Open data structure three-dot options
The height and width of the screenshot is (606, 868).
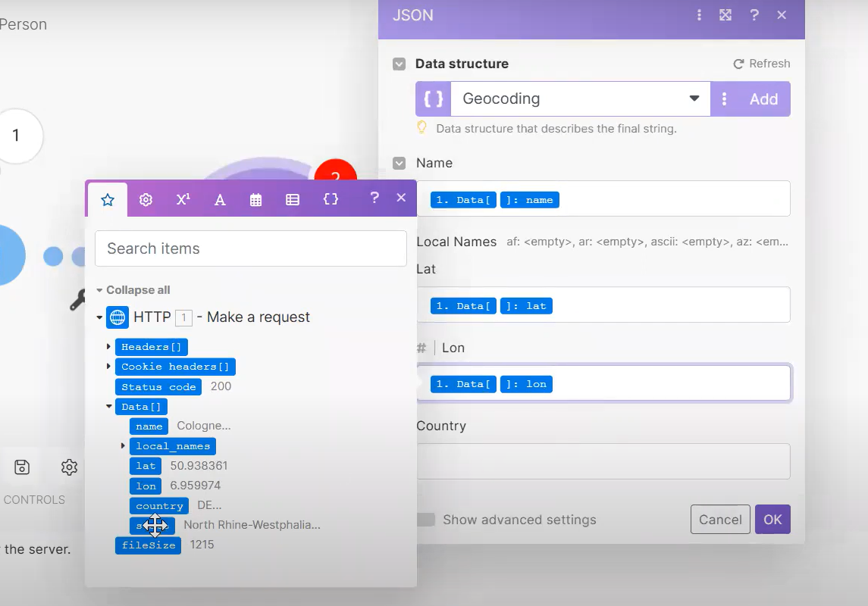click(724, 99)
